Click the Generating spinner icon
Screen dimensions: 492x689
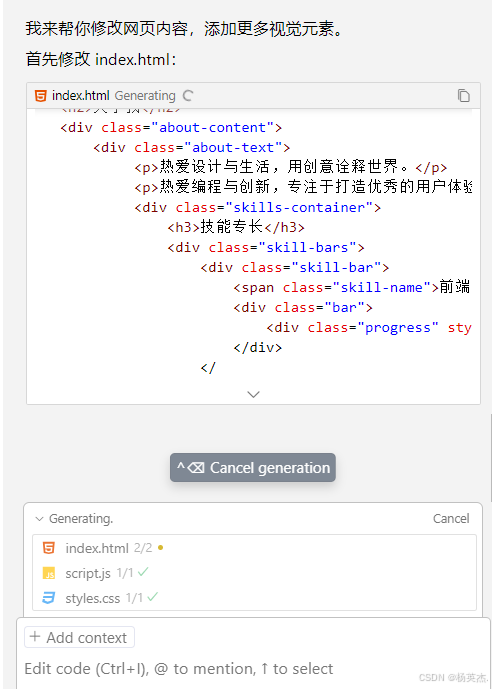pos(188,95)
